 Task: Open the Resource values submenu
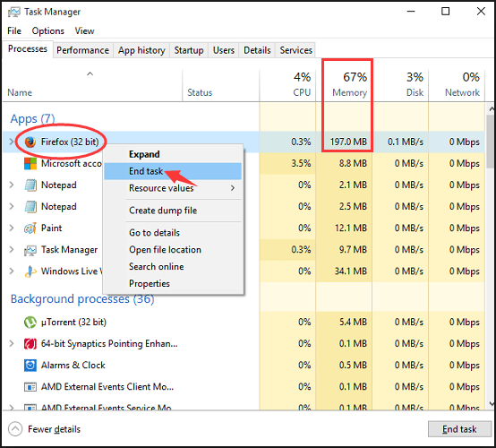point(173,188)
